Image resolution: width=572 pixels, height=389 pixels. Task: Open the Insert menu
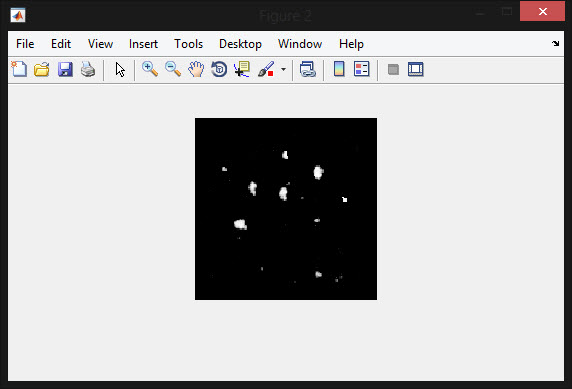click(x=143, y=44)
